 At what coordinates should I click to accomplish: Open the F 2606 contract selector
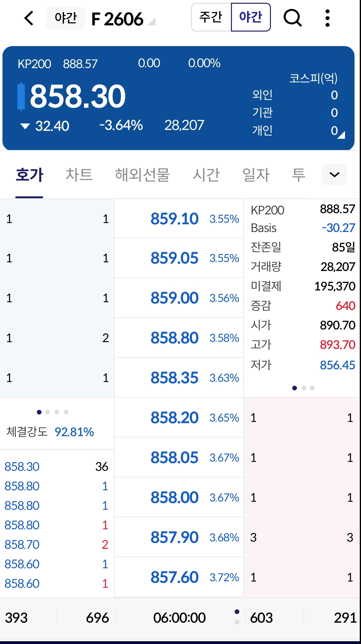[x=123, y=19]
